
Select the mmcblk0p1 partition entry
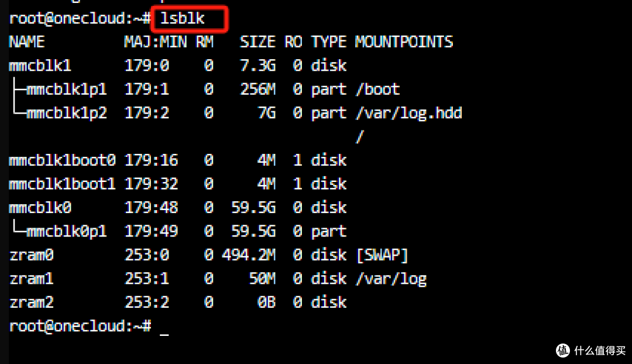tap(66, 231)
